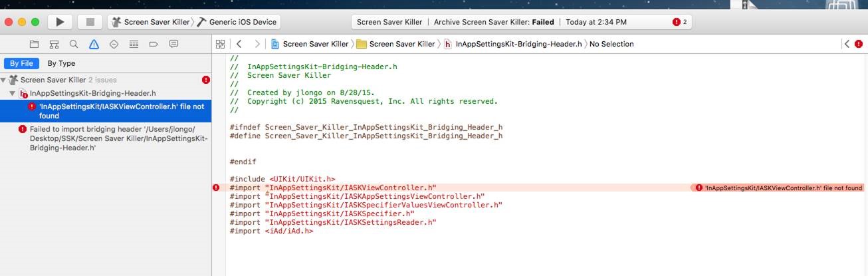This screenshot has width=868, height=276.
Task: Select Screen Saver Killer 2 issues row
Action: point(106,80)
